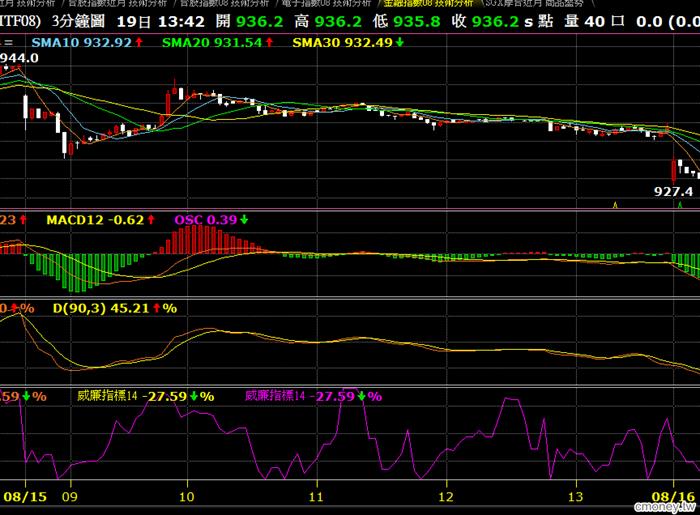
Task: Click the SMA30 932.49 indicator label
Action: pyautogui.click(x=342, y=42)
